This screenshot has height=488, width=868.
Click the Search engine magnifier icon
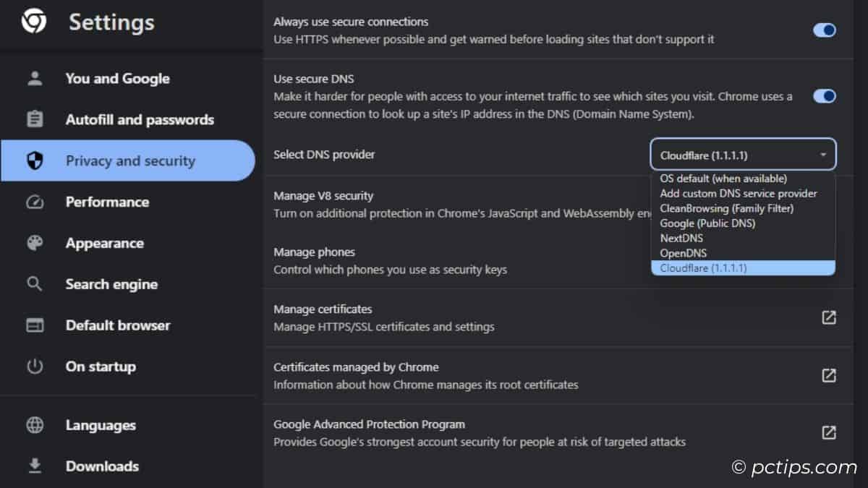(x=35, y=284)
